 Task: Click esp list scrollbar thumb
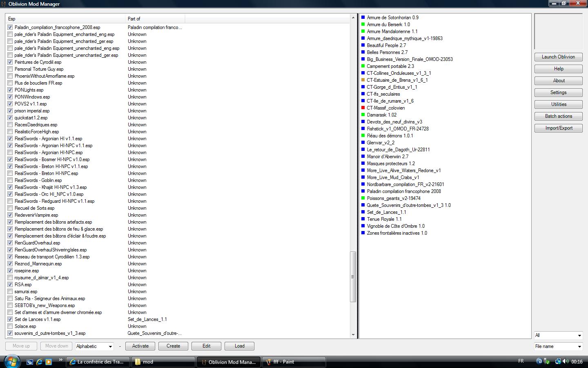(353, 277)
